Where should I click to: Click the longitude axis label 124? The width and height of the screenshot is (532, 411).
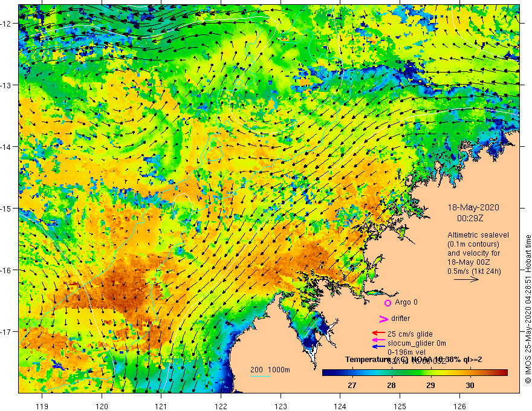340,406
